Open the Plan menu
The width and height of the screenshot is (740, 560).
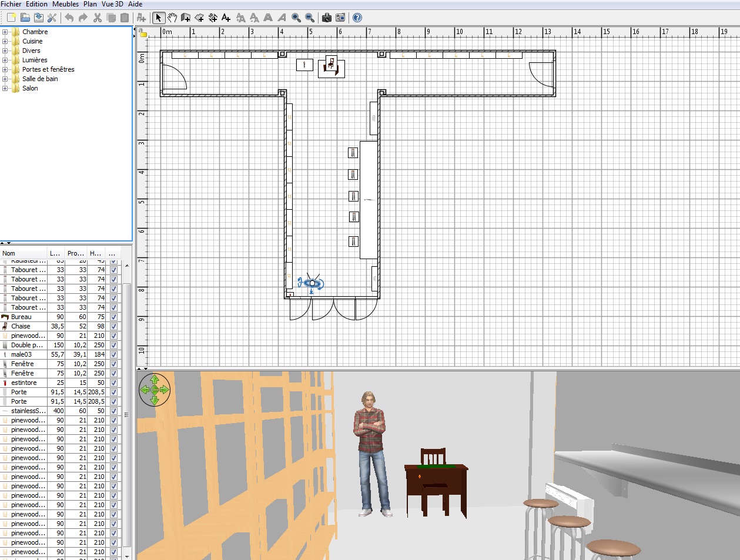point(90,4)
